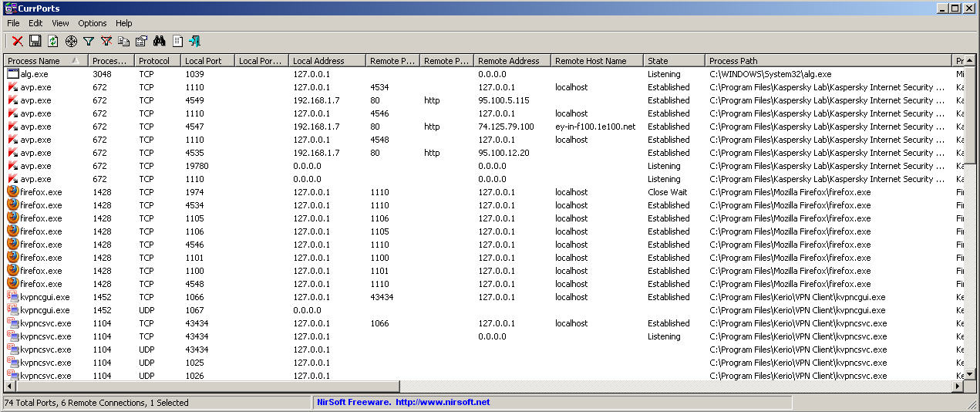The image size is (980, 412).
Task: Click the funnel filter icon
Action: pos(89,41)
